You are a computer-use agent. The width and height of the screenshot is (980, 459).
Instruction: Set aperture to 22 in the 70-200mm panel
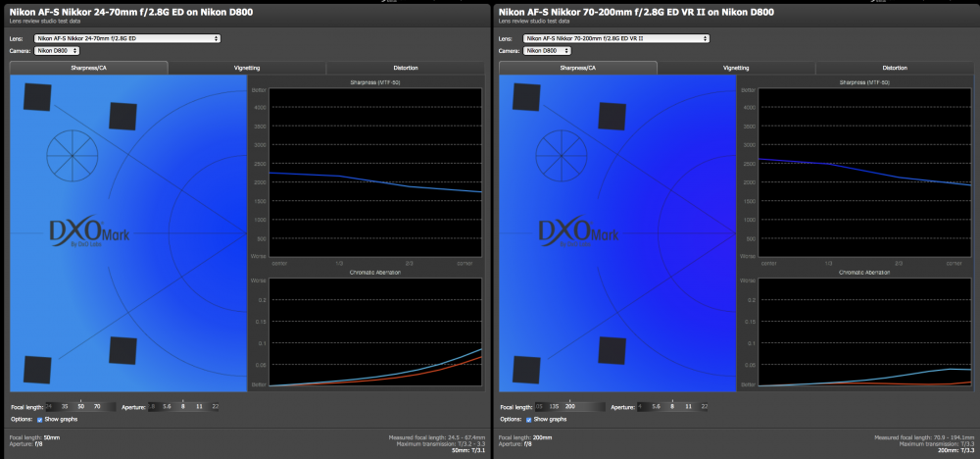click(705, 406)
